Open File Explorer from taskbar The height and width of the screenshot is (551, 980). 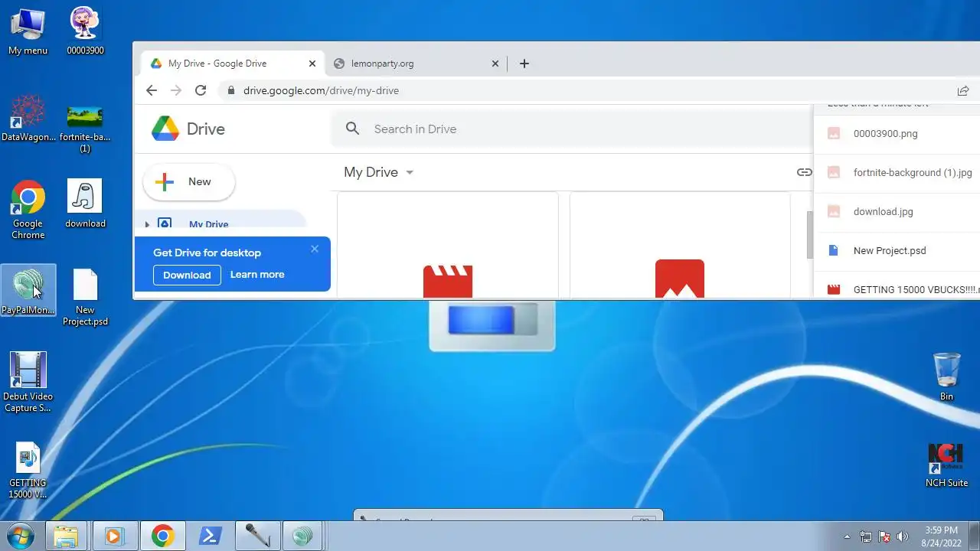pyautogui.click(x=67, y=536)
